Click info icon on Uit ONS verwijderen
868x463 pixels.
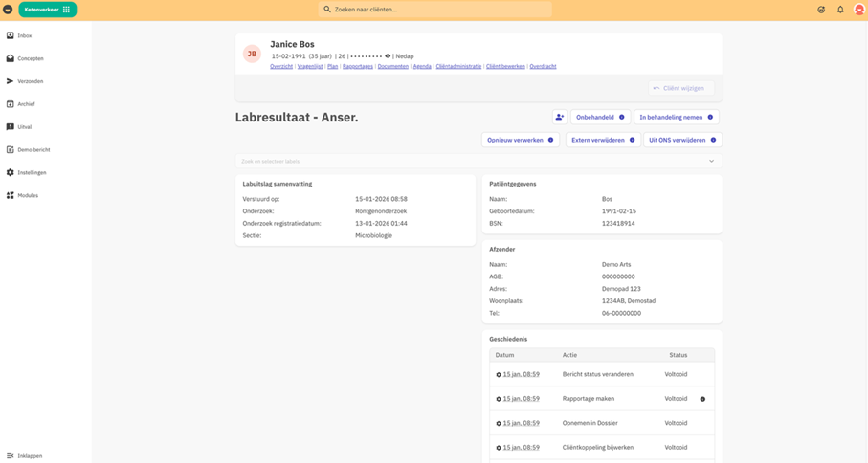pos(714,140)
